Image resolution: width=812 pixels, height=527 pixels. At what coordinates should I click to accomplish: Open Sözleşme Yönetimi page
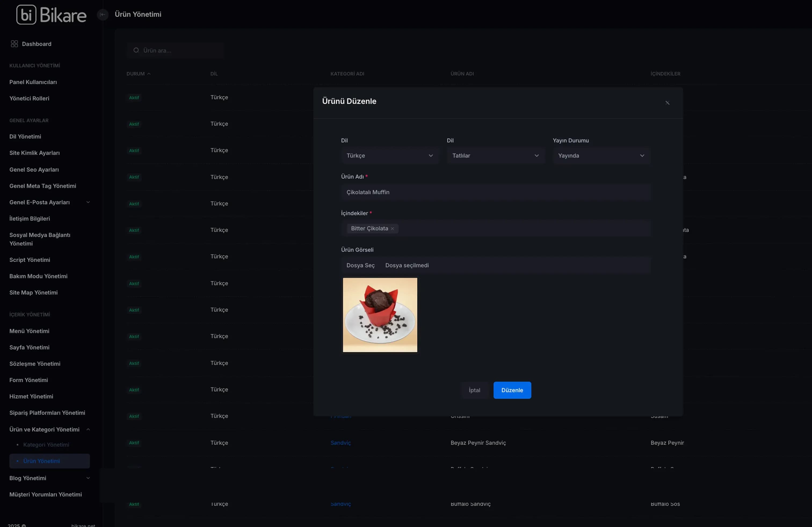coord(35,364)
